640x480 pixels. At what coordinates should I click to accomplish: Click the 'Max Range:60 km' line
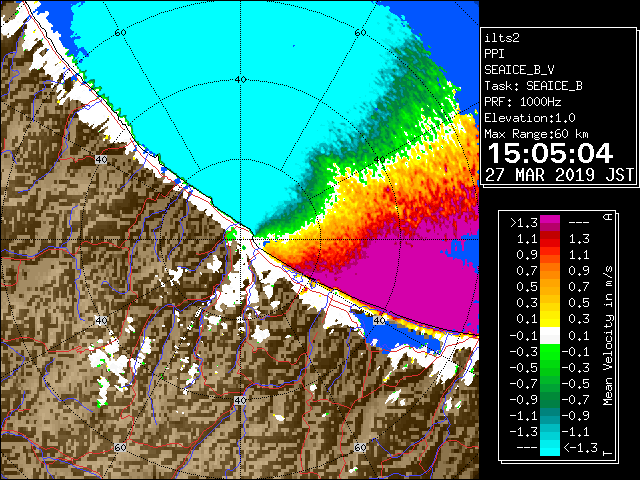[x=536, y=134]
